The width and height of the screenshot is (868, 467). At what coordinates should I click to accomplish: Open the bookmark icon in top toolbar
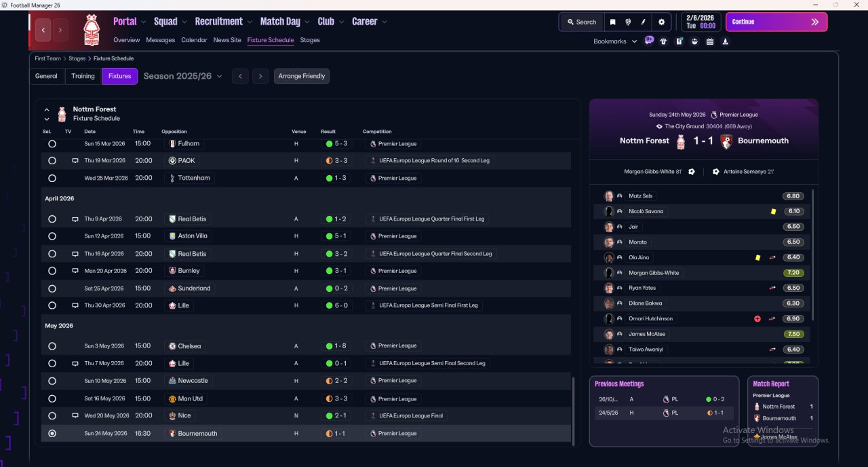pos(612,22)
